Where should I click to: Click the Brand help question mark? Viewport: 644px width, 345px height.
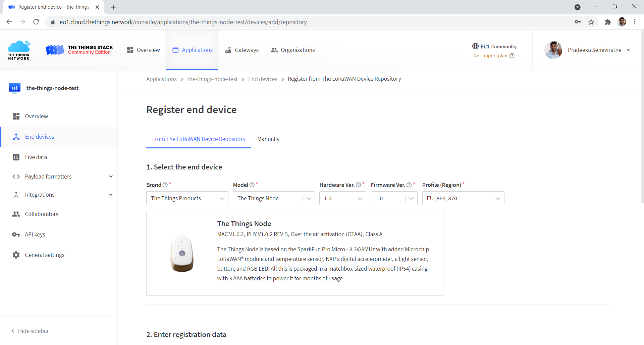coord(165,185)
